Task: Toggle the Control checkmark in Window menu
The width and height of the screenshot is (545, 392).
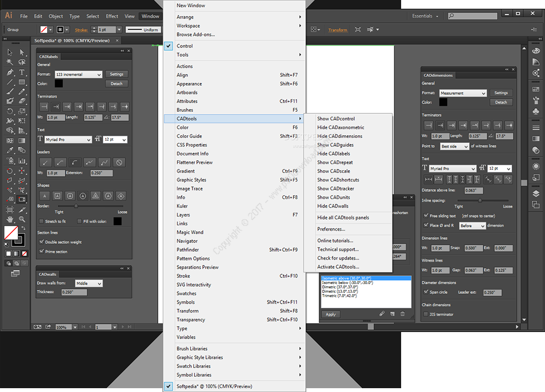Action: (x=168, y=46)
